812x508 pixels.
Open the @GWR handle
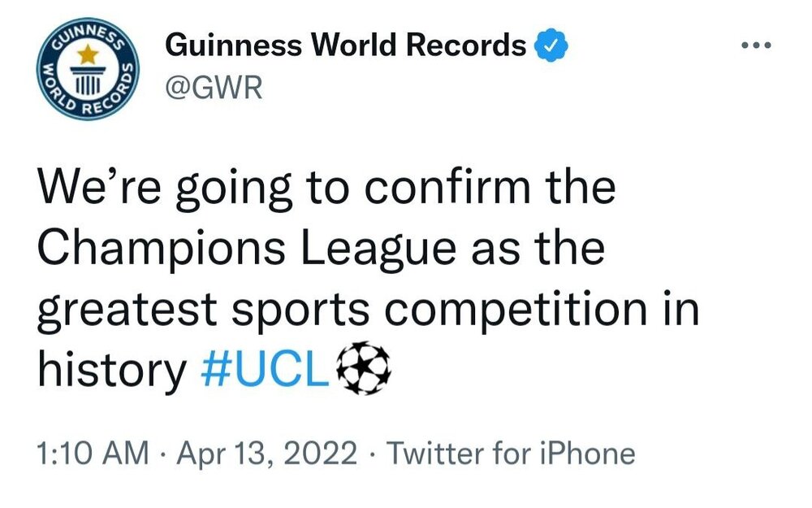coord(214,87)
